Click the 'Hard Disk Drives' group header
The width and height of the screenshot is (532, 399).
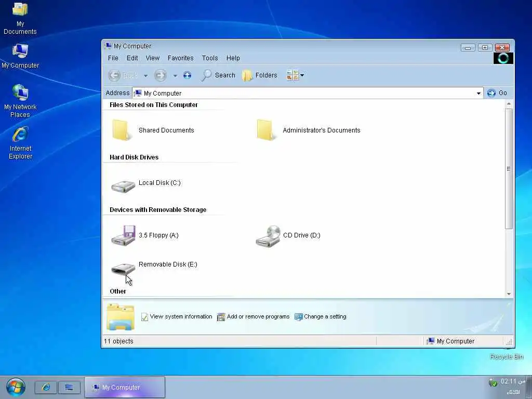coord(134,157)
